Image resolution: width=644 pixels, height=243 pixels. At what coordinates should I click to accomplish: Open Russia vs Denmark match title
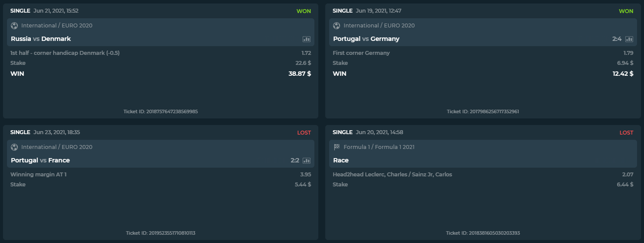coord(41,39)
